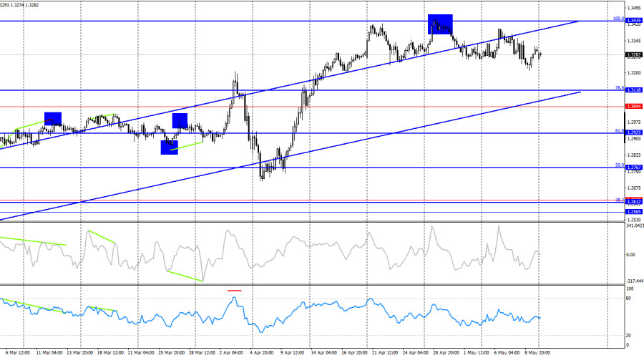Click the 1.2825 price scale value
This screenshot has width=644, height=358.
point(634,155)
